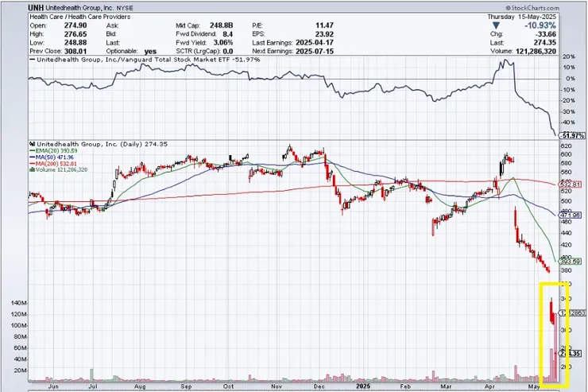
Task: Click the 'Unitedhealth Group, Inc. (Daily) 274.35' legend
Action: (99, 144)
